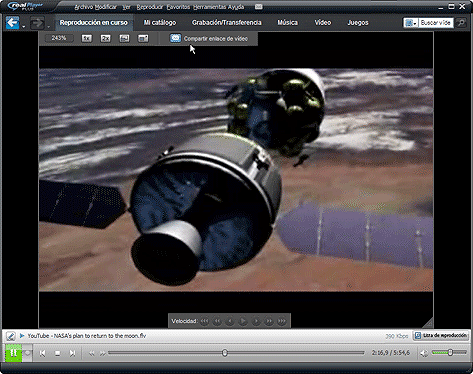Set video size to 1x
The image size is (473, 374).
(86, 38)
